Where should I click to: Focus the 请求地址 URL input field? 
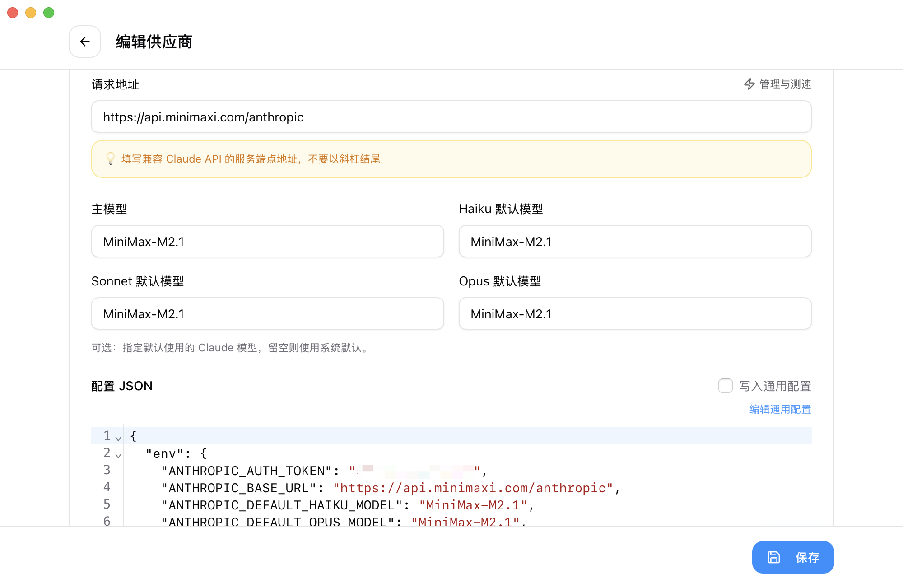451,117
